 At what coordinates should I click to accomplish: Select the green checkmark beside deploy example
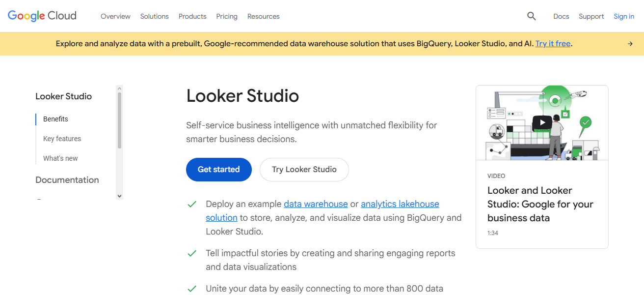click(x=192, y=204)
